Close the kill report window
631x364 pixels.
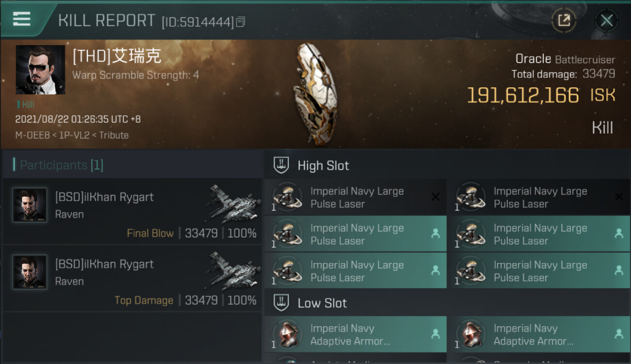(x=606, y=20)
